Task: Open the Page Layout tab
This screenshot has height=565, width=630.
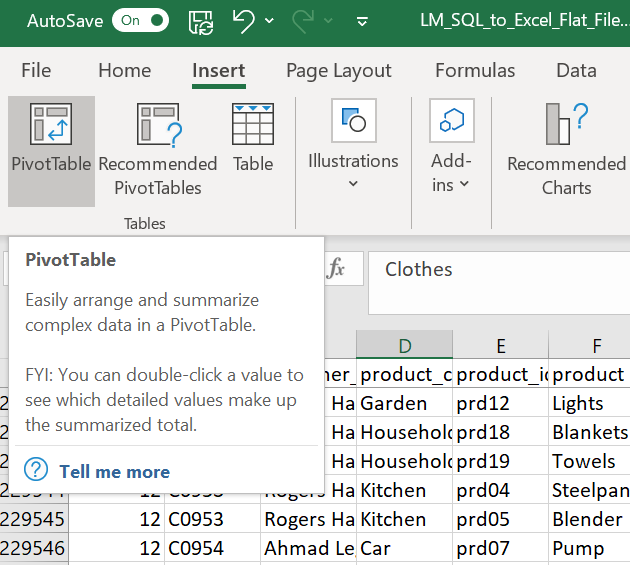Action: click(x=338, y=70)
